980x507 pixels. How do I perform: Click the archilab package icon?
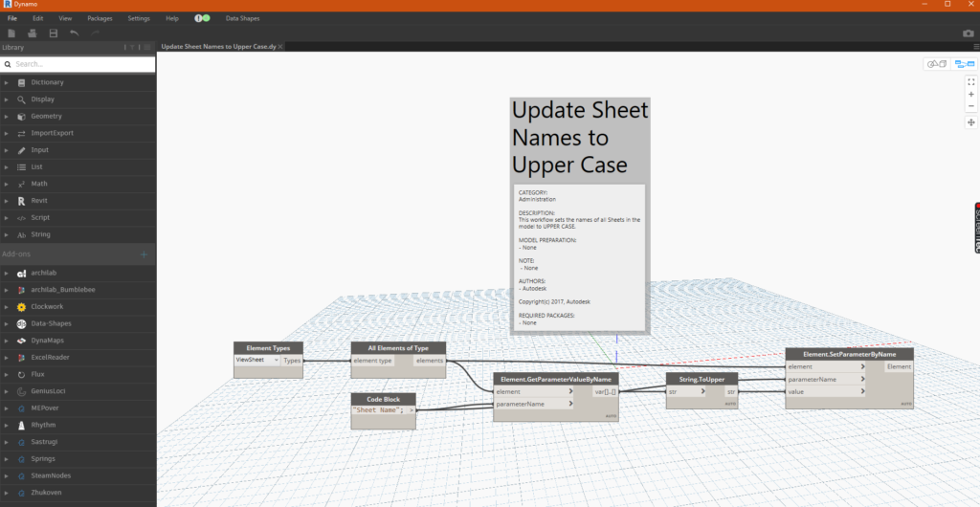[21, 274]
